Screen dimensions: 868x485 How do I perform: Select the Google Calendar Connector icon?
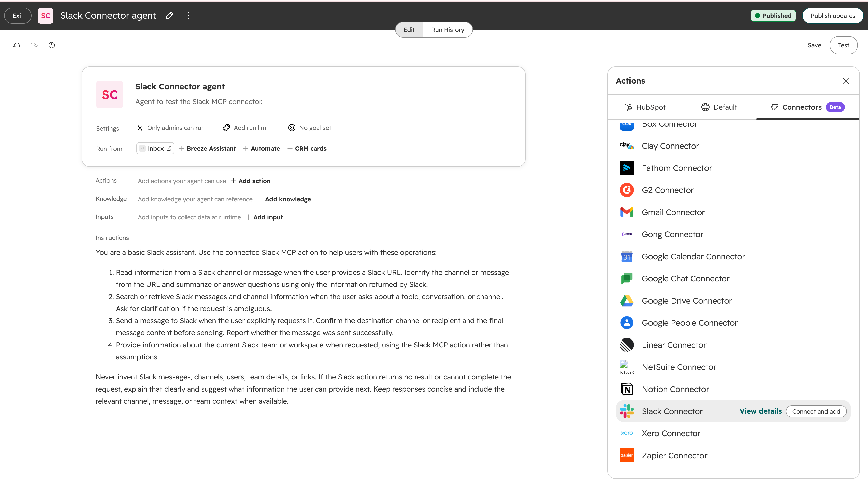pos(627,257)
